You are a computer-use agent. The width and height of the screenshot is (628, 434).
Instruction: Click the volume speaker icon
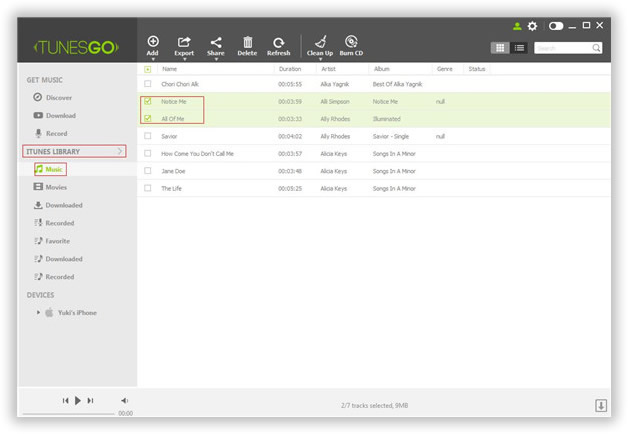125,400
